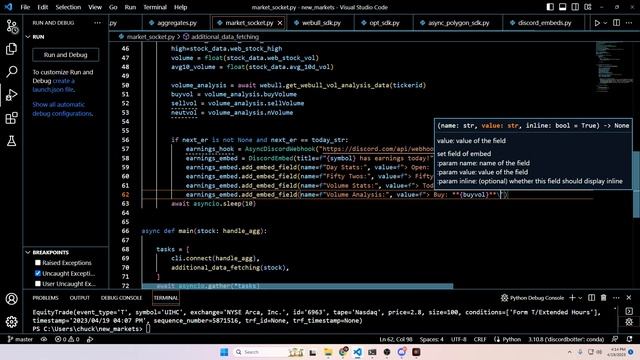Click Show all automatic debug configurations
The height and width of the screenshot is (360, 640).
[x=62, y=109]
